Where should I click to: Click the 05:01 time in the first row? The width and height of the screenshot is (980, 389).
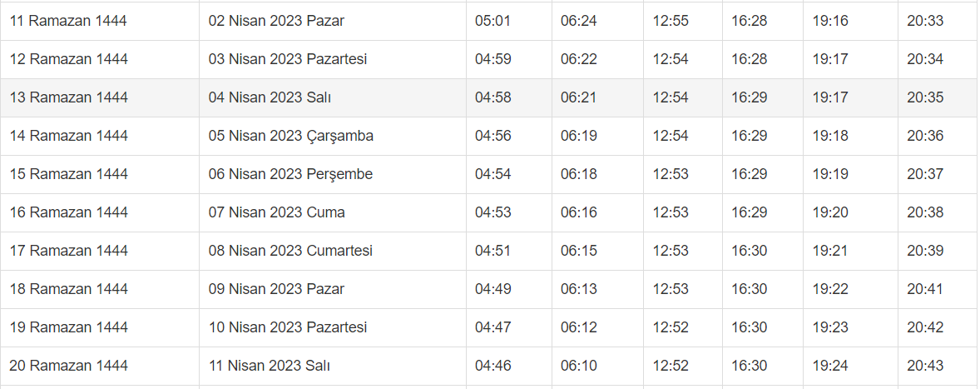click(x=492, y=21)
